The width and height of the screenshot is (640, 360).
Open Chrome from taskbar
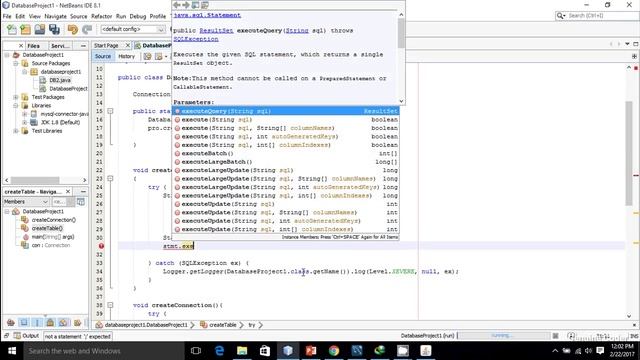pos(334,351)
